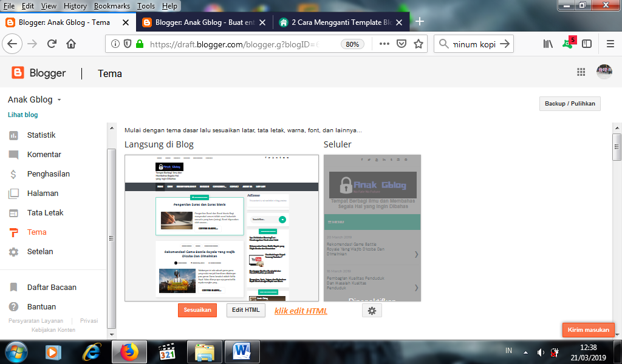
Task: Click the page's right vertical scrollbar thumb
Action: tap(617, 147)
